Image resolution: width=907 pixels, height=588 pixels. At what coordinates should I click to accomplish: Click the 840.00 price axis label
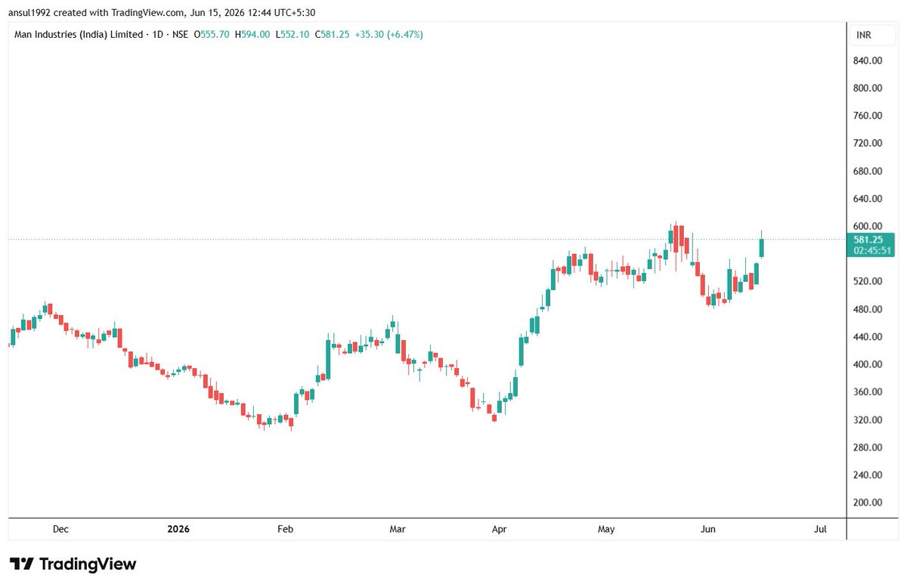coord(868,60)
